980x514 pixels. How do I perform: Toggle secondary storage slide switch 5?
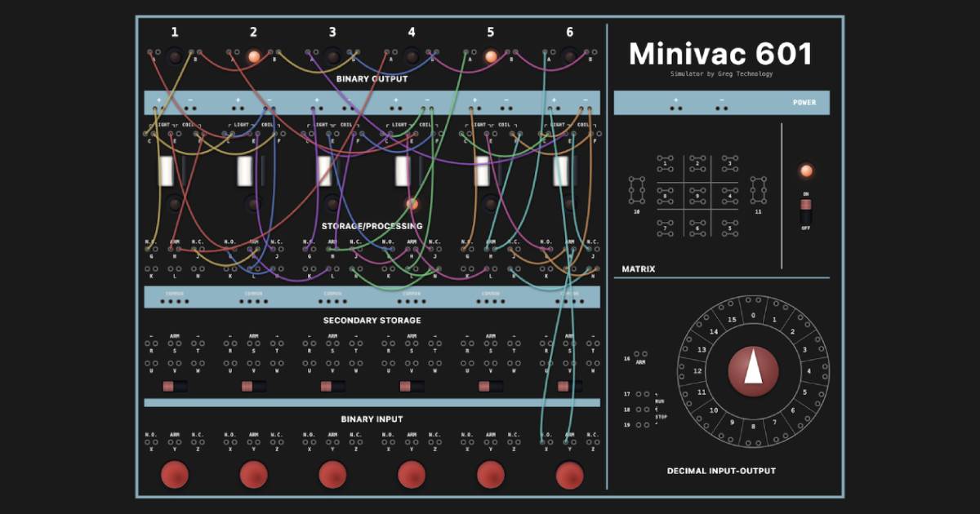[490, 386]
